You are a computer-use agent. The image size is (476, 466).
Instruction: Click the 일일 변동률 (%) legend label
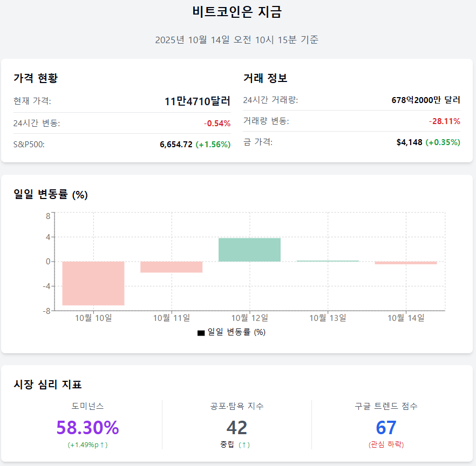pos(236,332)
